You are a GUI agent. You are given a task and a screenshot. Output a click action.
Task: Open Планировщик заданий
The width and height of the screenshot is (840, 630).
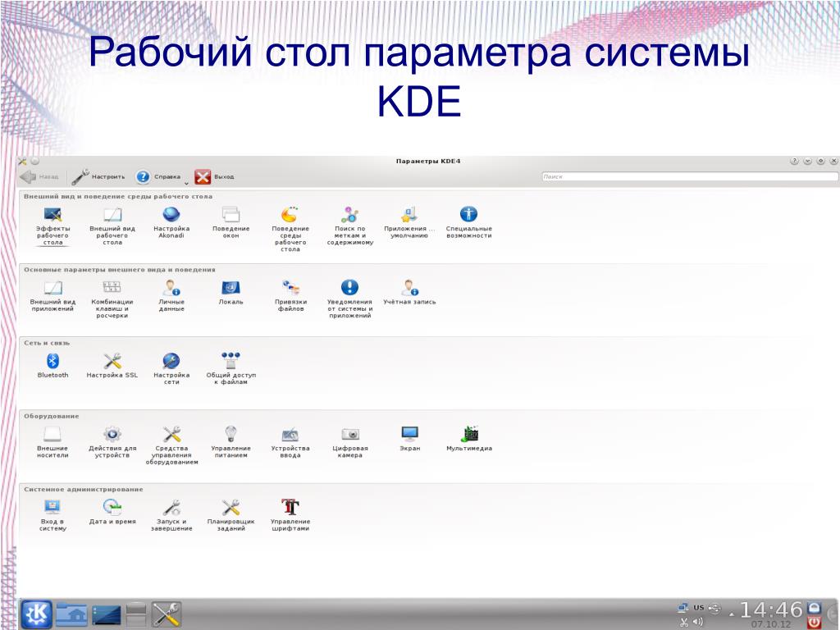point(231,515)
